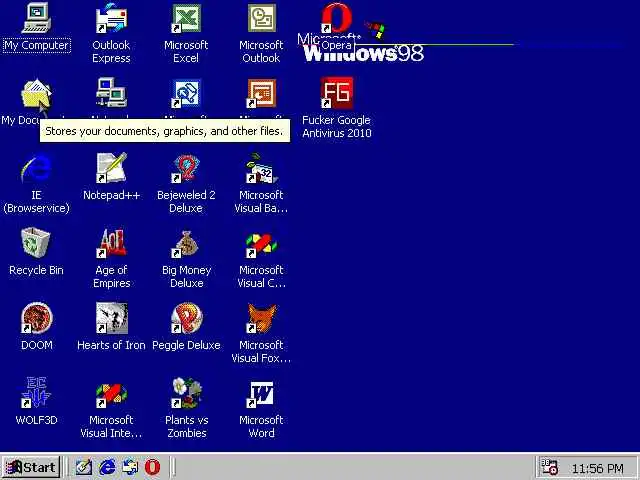This screenshot has height=480, width=640.
Task: Launch Opera from the Quick Launch bar
Action: click(152, 467)
